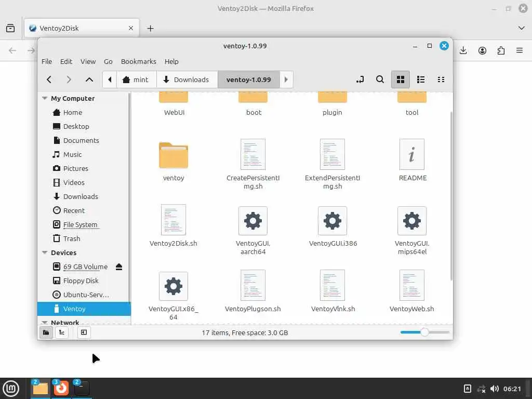Screen dimensions: 532x399
Task: Click ventoy-1.0.99 path bar button
Action: click(x=249, y=79)
